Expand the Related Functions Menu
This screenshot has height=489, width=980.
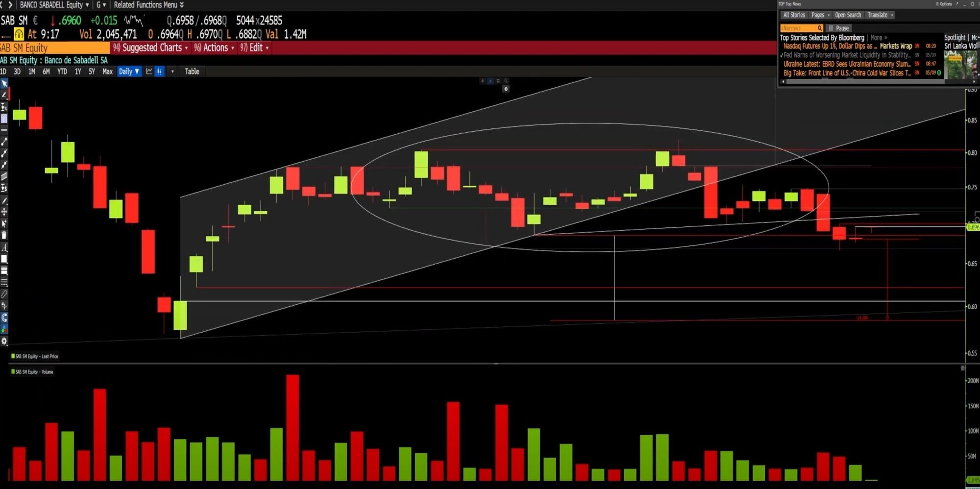pos(149,5)
